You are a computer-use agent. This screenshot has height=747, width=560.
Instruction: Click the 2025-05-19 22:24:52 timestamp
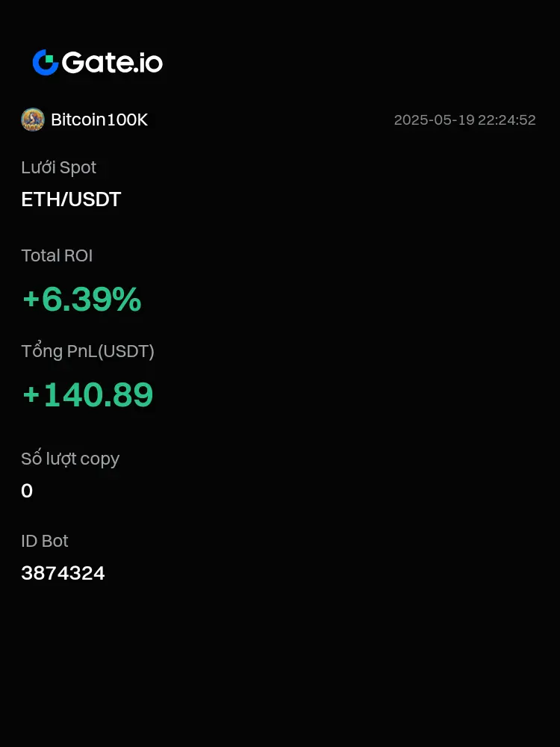(x=464, y=120)
